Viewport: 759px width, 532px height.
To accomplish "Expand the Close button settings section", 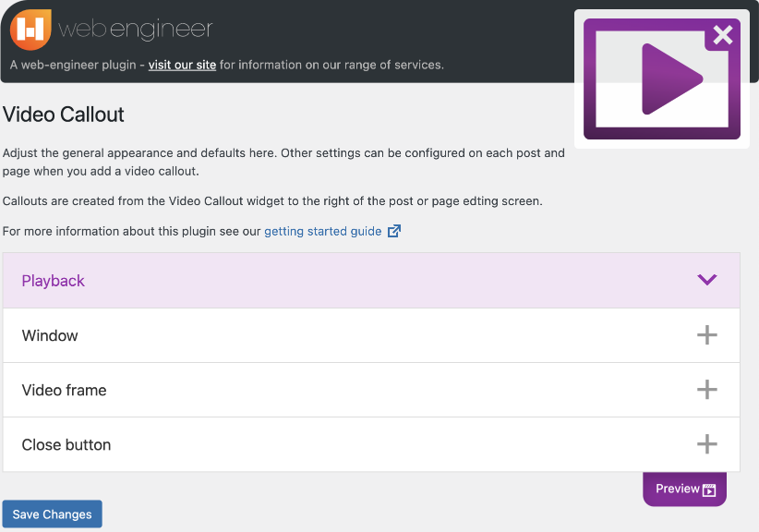I will point(66,444).
